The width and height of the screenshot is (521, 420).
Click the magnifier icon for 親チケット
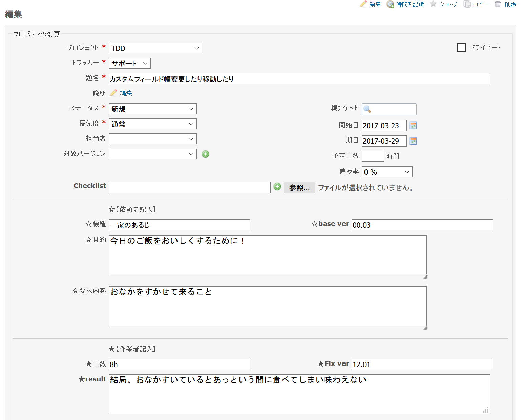368,109
